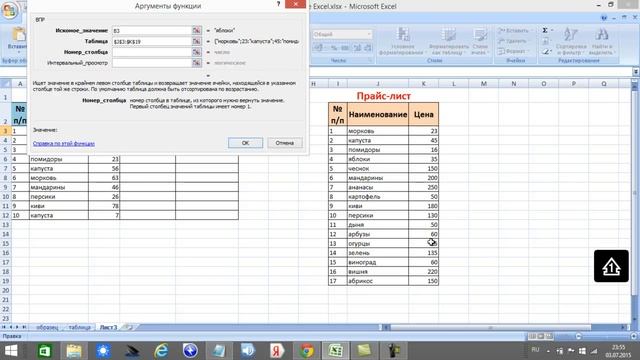This screenshot has width=640, height=360.
Task: Click the 'Наименование' header cell
Action: pyautogui.click(x=378, y=114)
